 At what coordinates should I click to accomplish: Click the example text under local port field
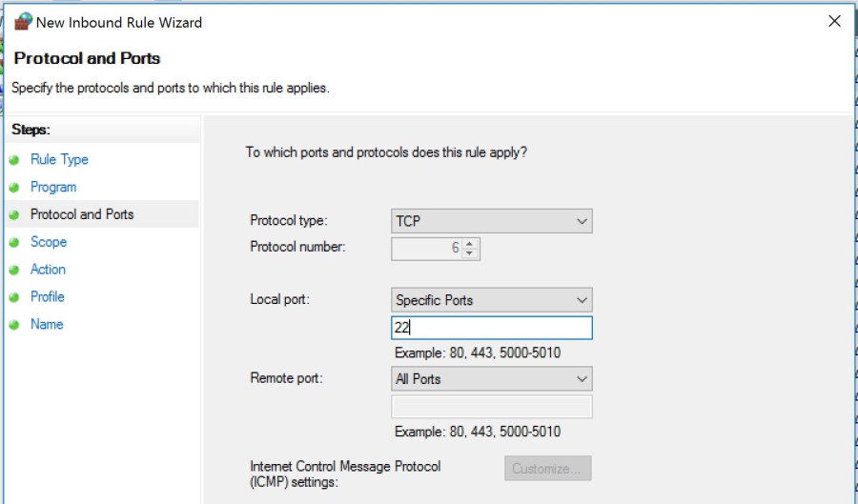pos(478,353)
